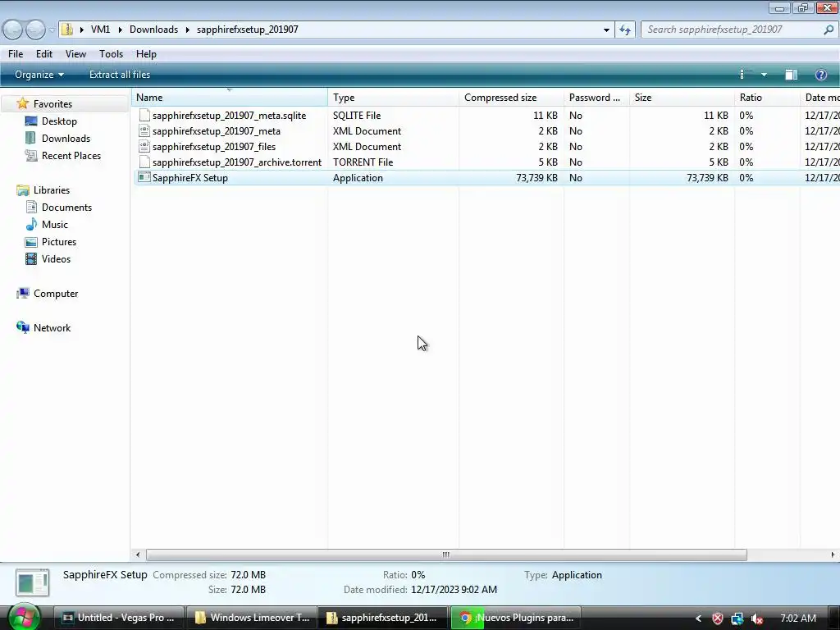Click the magnifier search icon
840x630 pixels.
pos(829,30)
